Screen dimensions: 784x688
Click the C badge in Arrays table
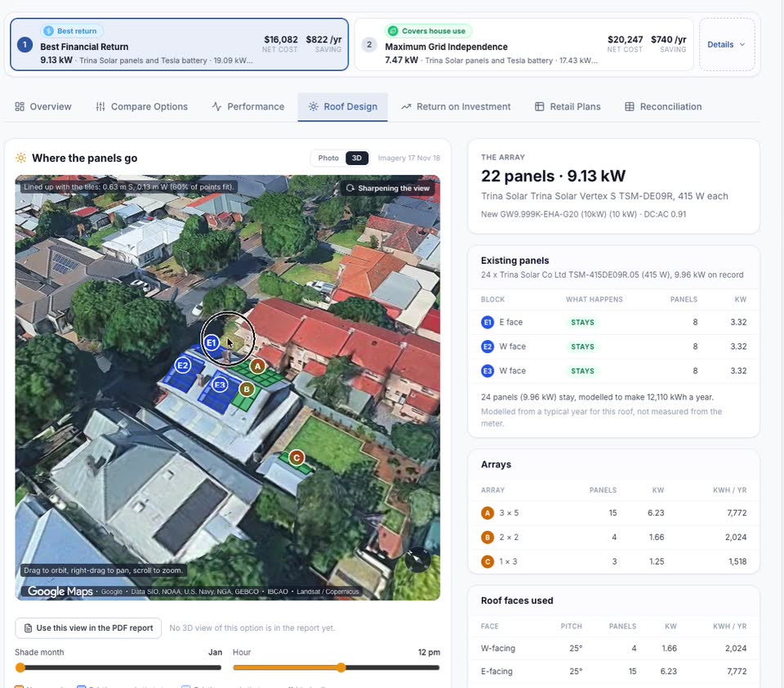pos(488,561)
